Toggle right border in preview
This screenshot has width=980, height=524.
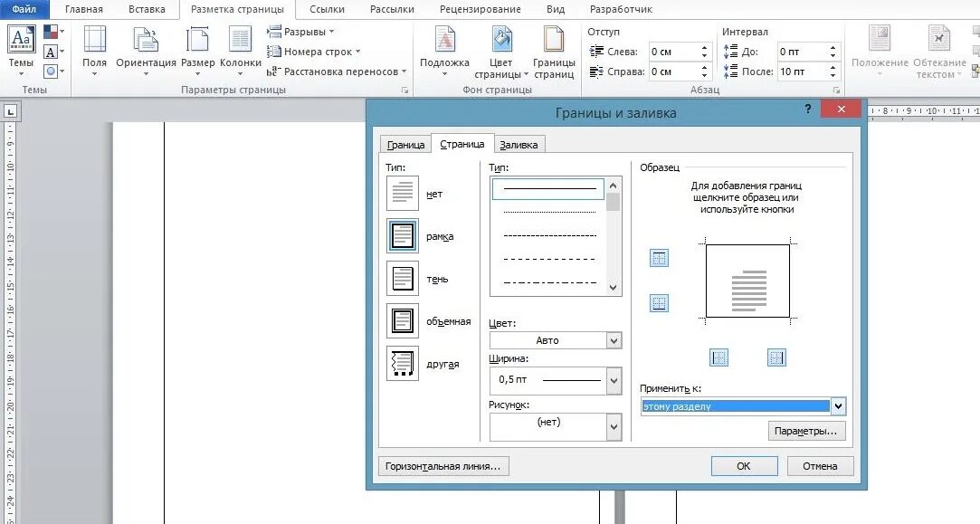[776, 357]
